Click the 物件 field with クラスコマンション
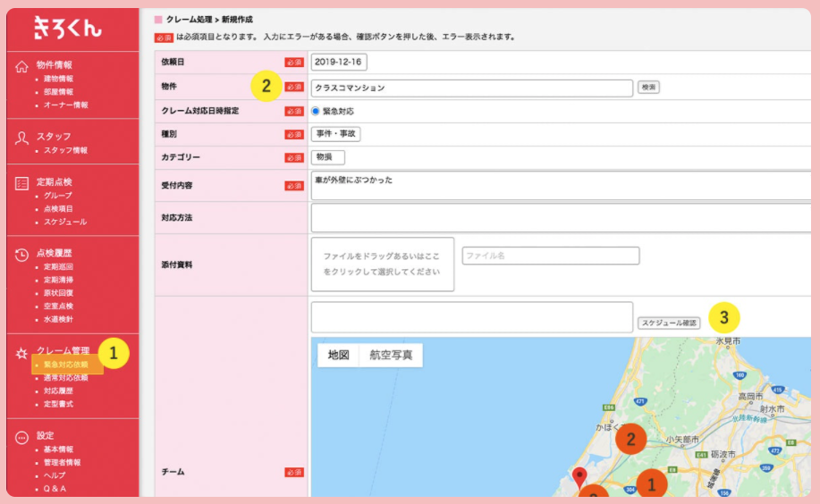The image size is (820, 504). pos(472,88)
